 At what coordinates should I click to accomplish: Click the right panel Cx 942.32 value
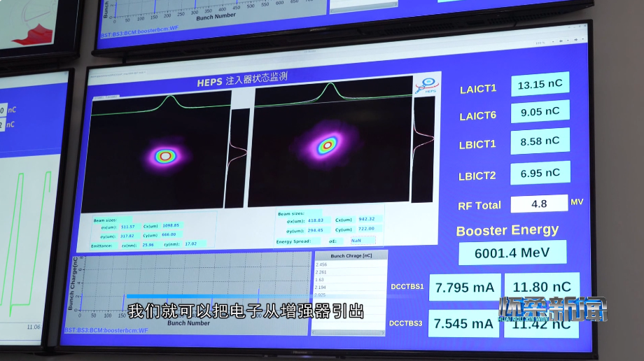pos(366,219)
